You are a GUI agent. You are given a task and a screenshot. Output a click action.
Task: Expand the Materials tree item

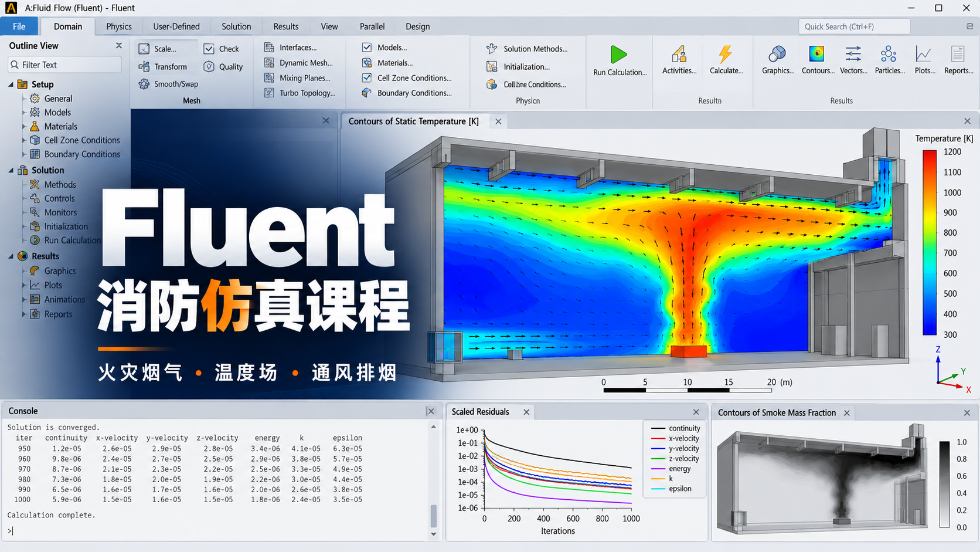tap(24, 126)
